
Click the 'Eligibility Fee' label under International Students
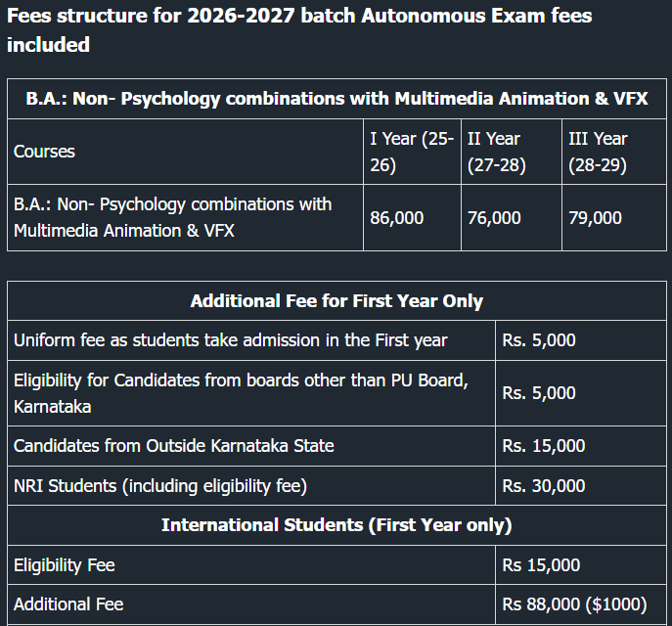(65, 565)
